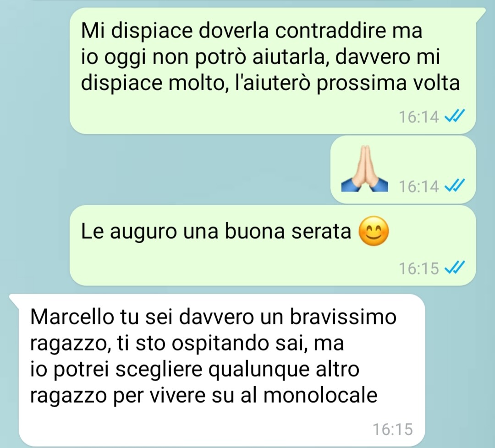Screen dimensions: 495x448
Task: Tap the praying hands emoji message bubble
Action: (403, 170)
